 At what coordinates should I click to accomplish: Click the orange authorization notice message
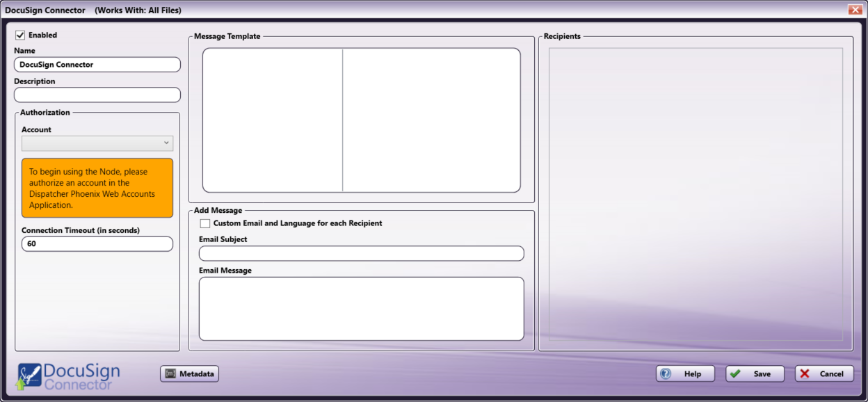[x=97, y=188]
